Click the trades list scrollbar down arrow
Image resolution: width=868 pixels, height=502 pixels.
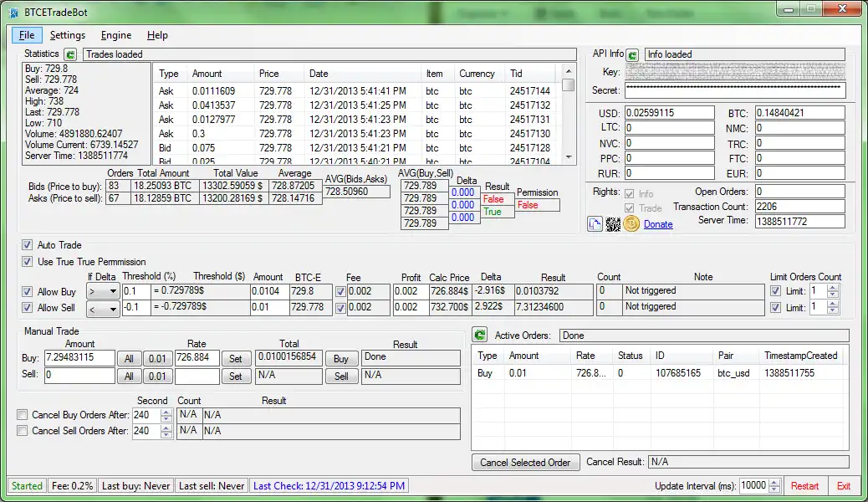tap(569, 157)
